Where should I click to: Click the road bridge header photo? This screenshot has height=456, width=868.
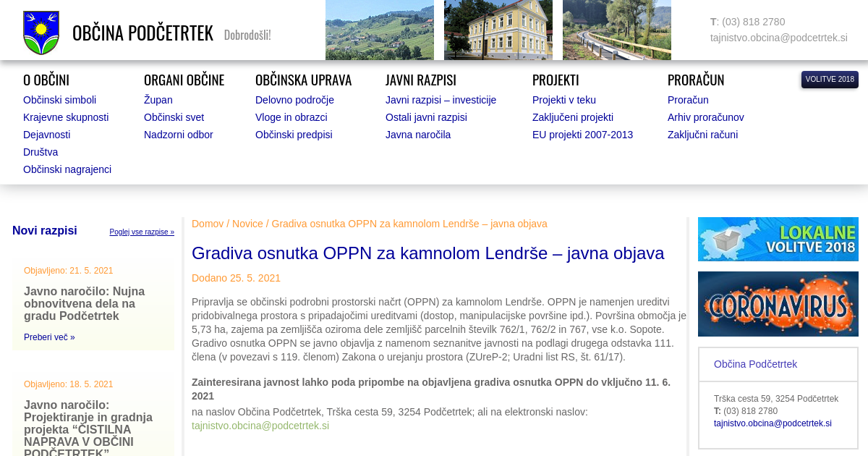616,30
